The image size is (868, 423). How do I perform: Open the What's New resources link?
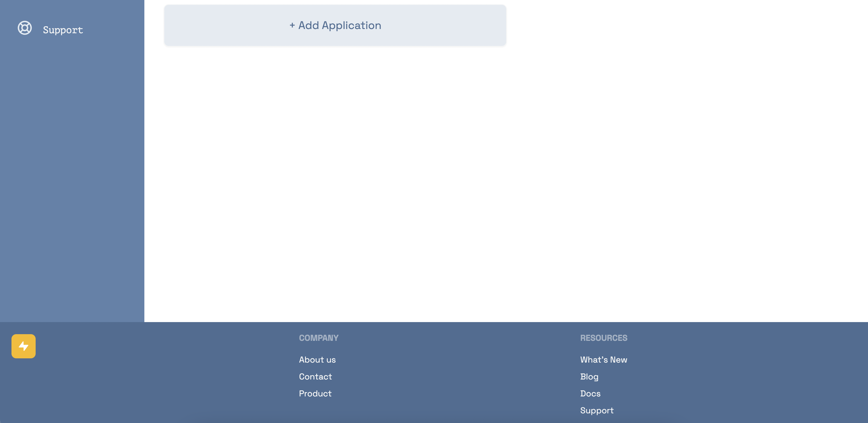(603, 360)
